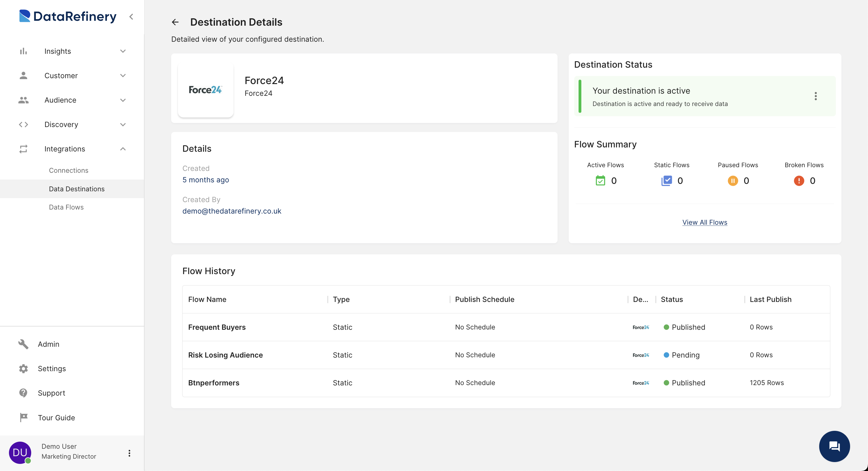This screenshot has width=868, height=471.
Task: Click the '1205 Rows' cell
Action: (x=767, y=383)
